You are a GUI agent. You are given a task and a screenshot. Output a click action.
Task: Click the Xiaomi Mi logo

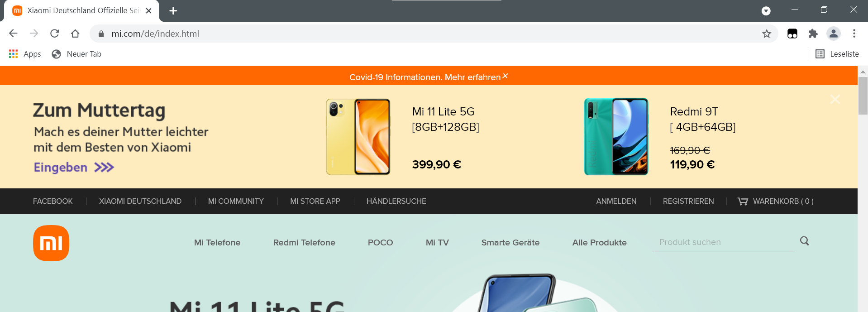[51, 243]
